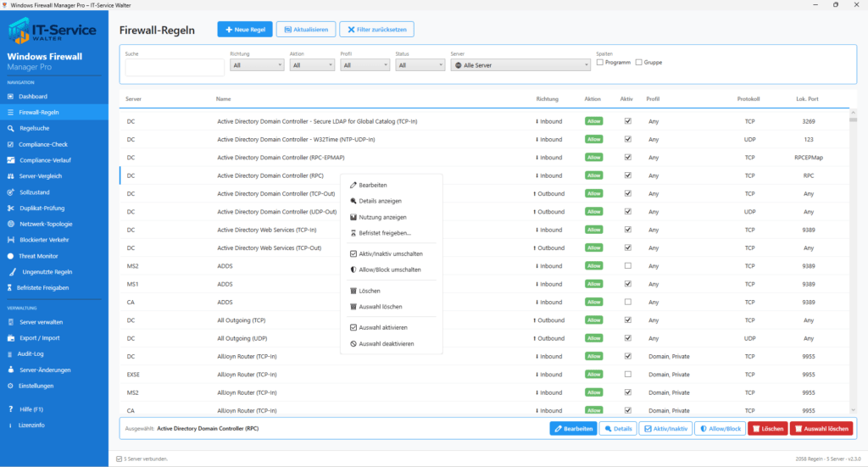Screen dimensions: 868x467
Task: Open Ungenutzte Regeln broom icon
Action: point(12,272)
